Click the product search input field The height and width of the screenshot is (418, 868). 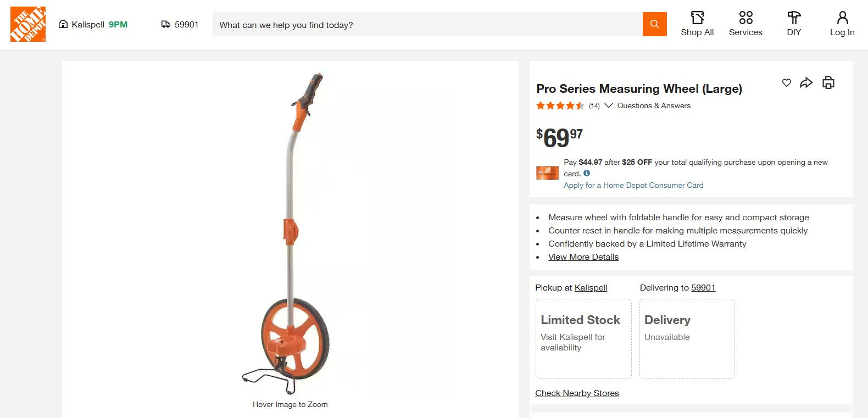tap(429, 24)
